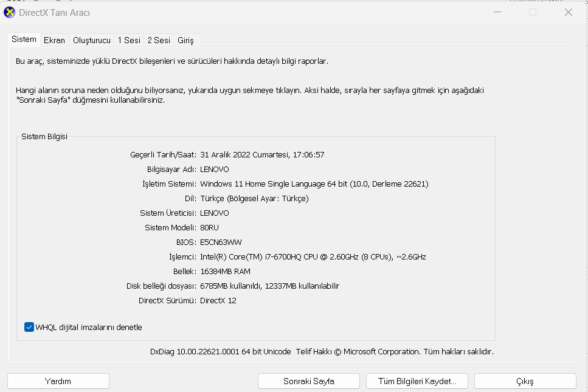Click the Disk belleği dosyası label

click(x=161, y=286)
